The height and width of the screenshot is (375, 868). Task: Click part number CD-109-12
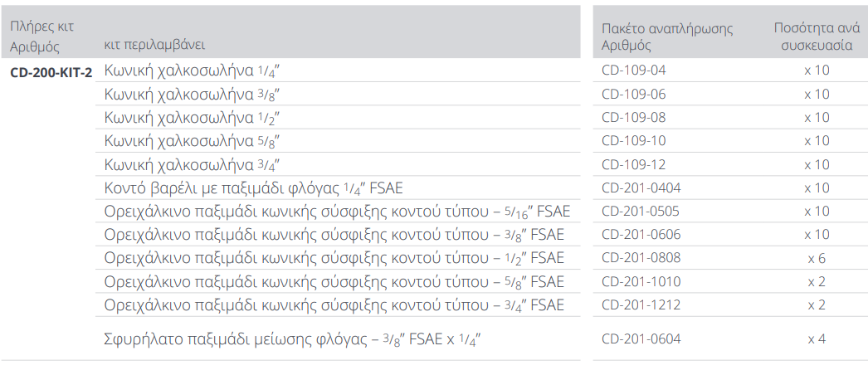point(633,164)
